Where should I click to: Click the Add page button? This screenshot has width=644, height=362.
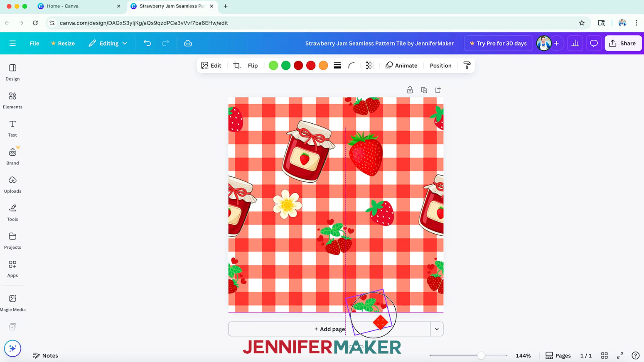[x=329, y=329]
